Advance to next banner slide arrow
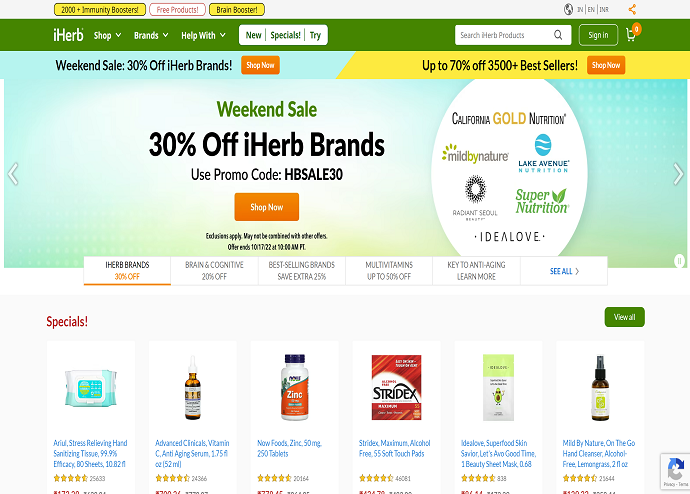 (678, 173)
